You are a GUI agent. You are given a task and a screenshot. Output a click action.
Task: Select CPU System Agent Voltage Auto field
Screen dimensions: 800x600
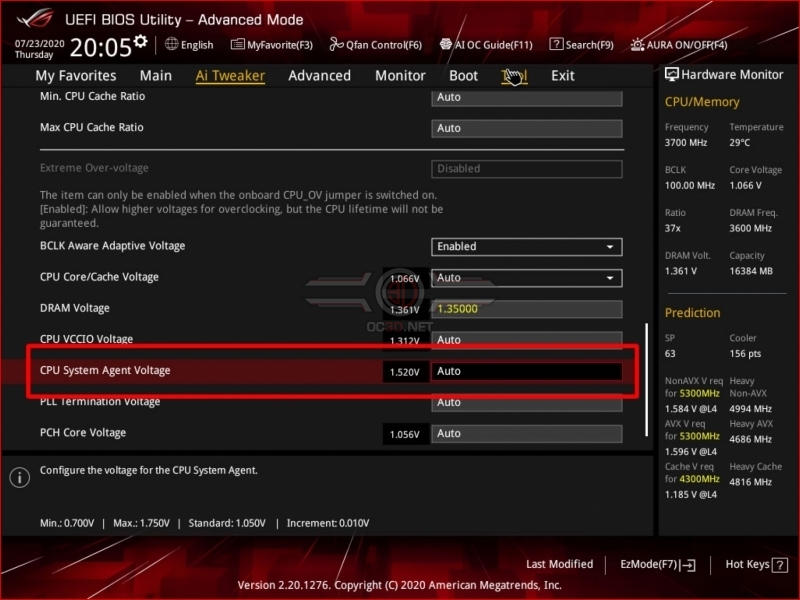click(x=527, y=371)
